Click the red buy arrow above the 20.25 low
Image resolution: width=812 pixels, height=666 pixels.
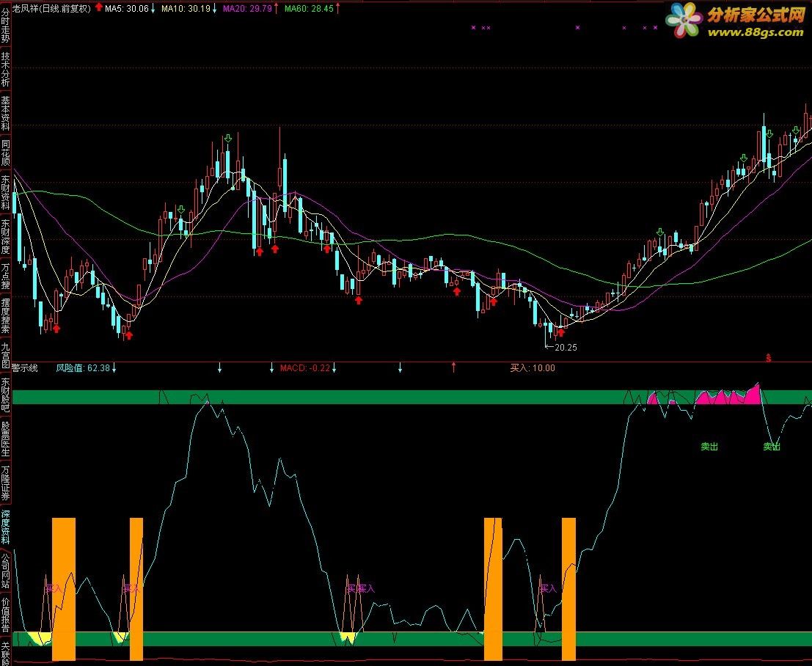click(561, 332)
